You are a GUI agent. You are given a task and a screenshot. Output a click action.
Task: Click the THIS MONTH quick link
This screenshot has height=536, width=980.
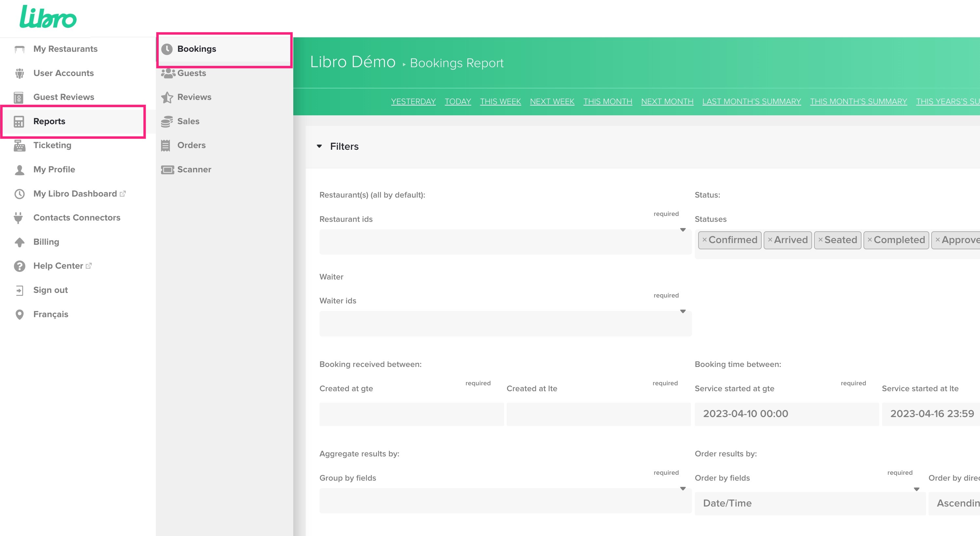coord(608,102)
